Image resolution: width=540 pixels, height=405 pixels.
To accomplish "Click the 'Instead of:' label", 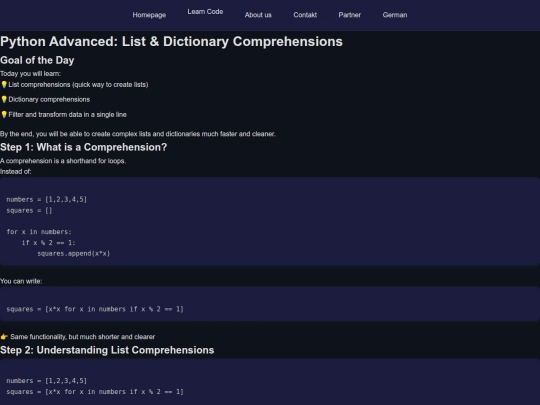I will [15, 172].
